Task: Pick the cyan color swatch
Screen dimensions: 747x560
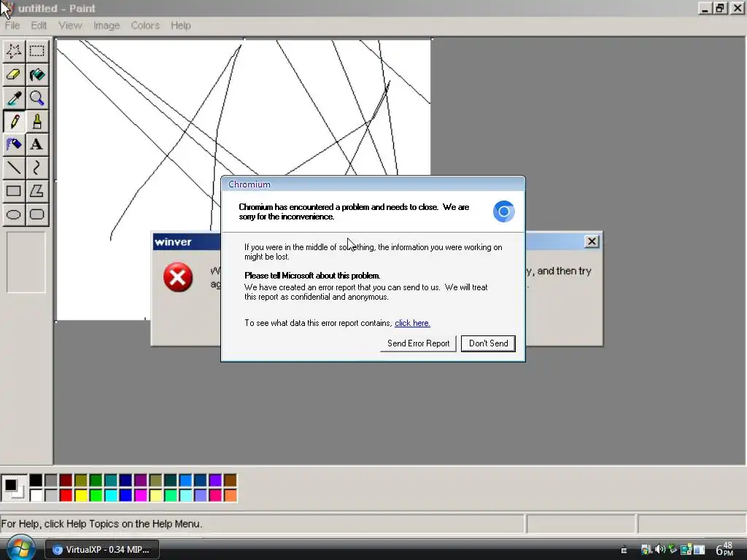Action: (x=111, y=495)
